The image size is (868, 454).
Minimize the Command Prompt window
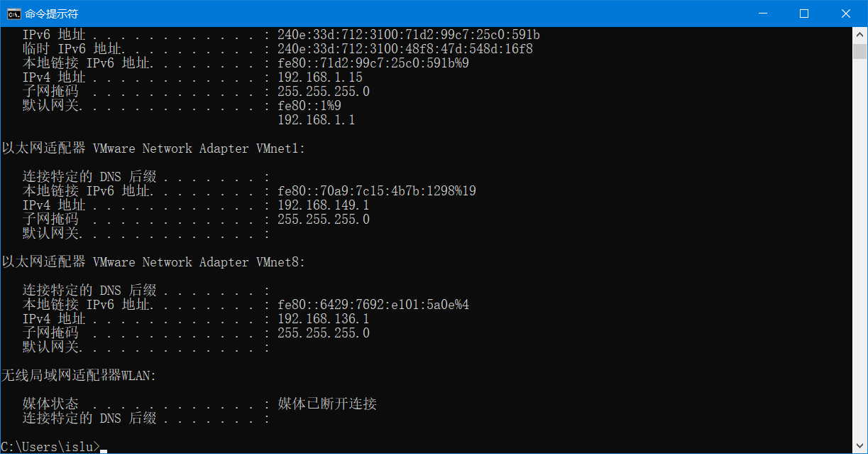coord(763,13)
